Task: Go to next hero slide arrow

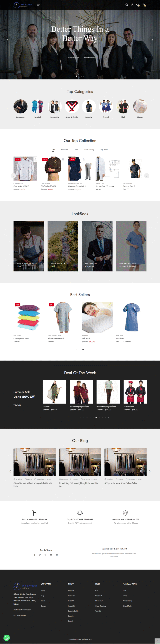Action: click(x=152, y=40)
